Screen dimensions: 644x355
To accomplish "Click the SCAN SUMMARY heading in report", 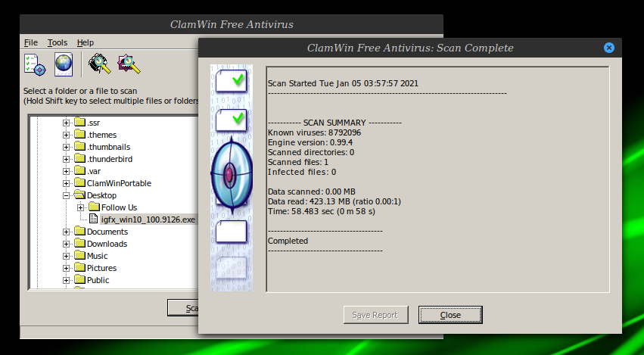I will 334,123.
